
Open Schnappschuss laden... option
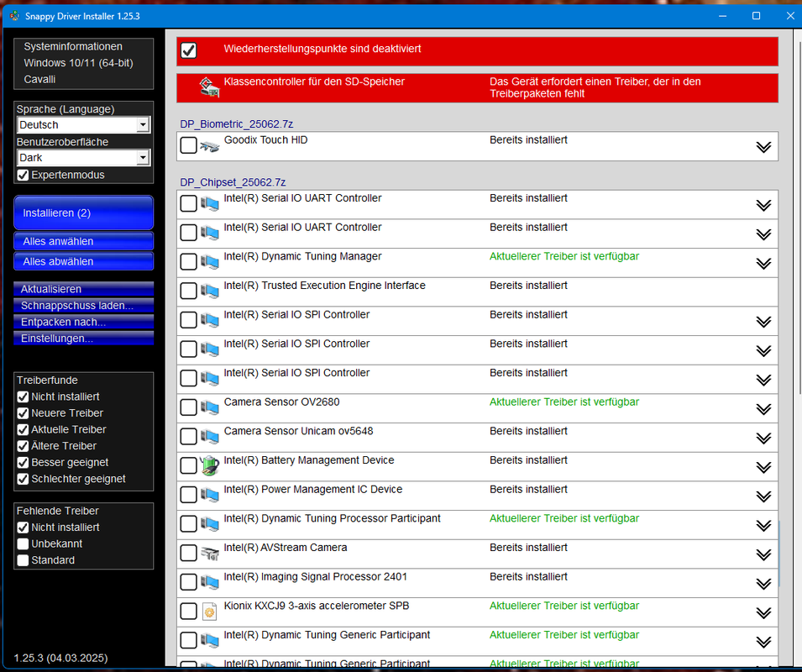coord(83,305)
